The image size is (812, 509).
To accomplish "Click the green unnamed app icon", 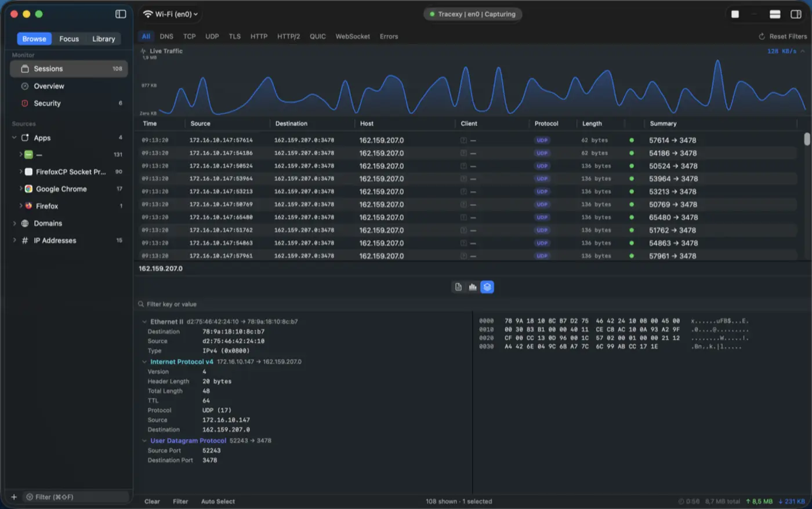I will click(x=28, y=155).
